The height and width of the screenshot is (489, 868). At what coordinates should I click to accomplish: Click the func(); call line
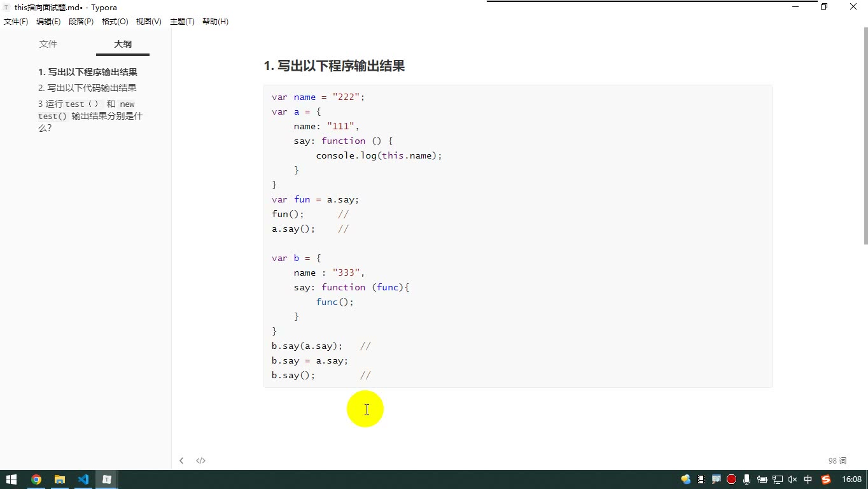coord(335,302)
